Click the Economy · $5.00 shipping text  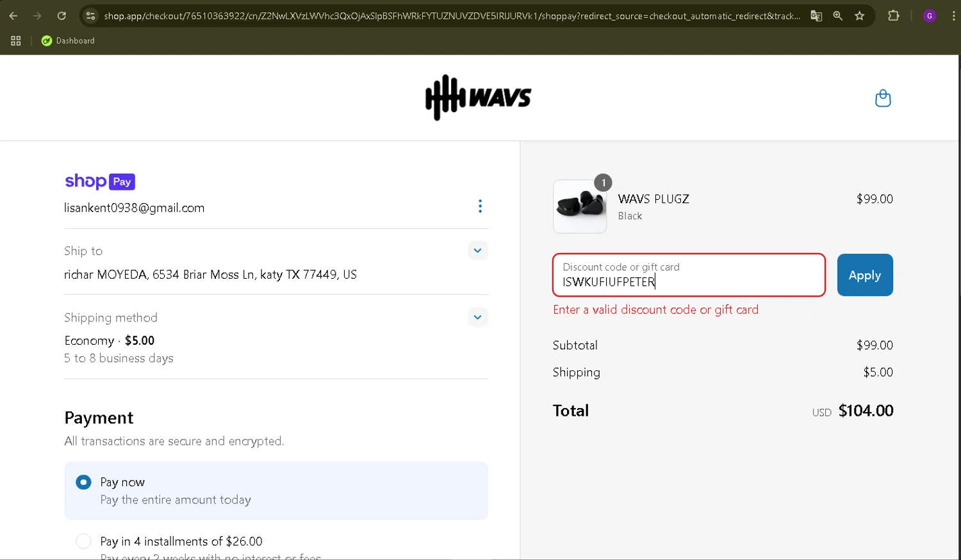[110, 340]
